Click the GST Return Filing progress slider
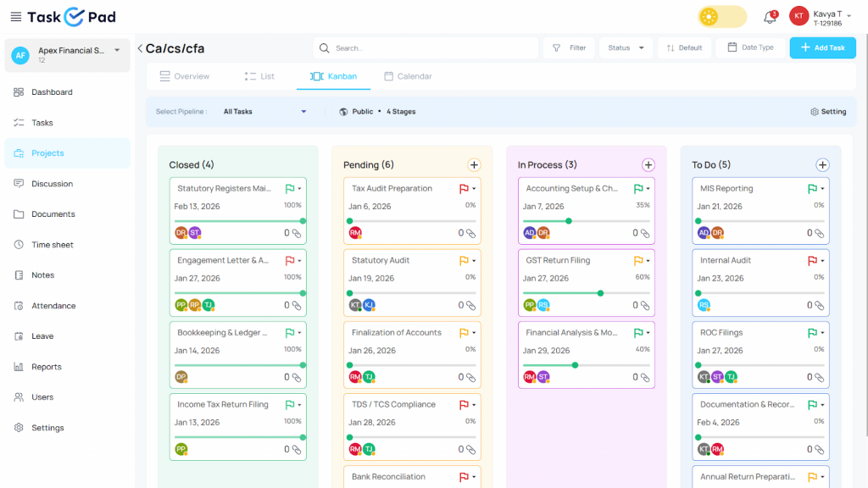Image resolution: width=868 pixels, height=488 pixels. 599,293
